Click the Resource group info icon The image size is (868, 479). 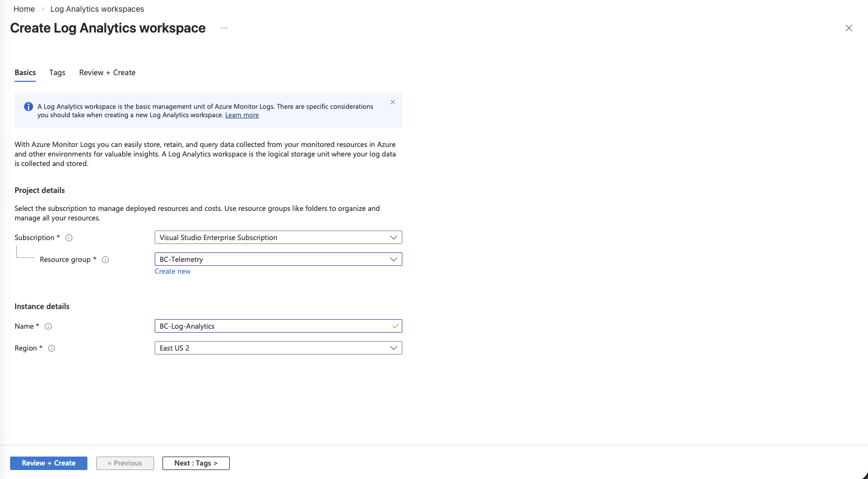105,260
